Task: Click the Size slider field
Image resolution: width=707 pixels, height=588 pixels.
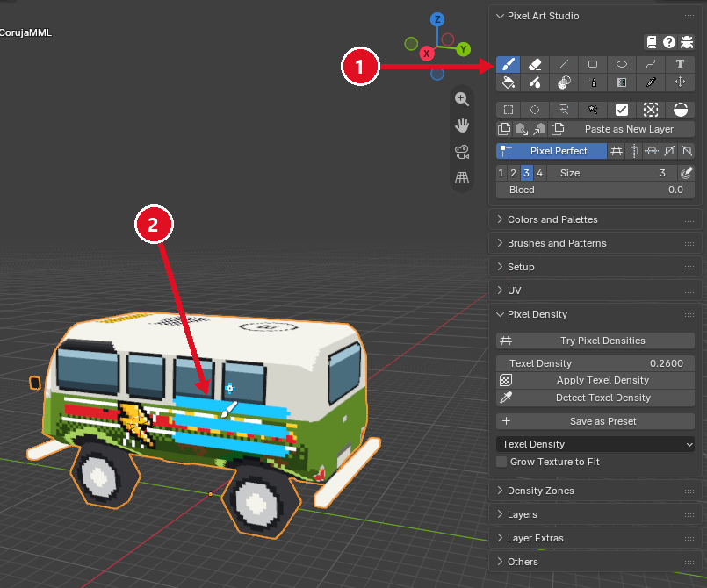Action: point(612,173)
